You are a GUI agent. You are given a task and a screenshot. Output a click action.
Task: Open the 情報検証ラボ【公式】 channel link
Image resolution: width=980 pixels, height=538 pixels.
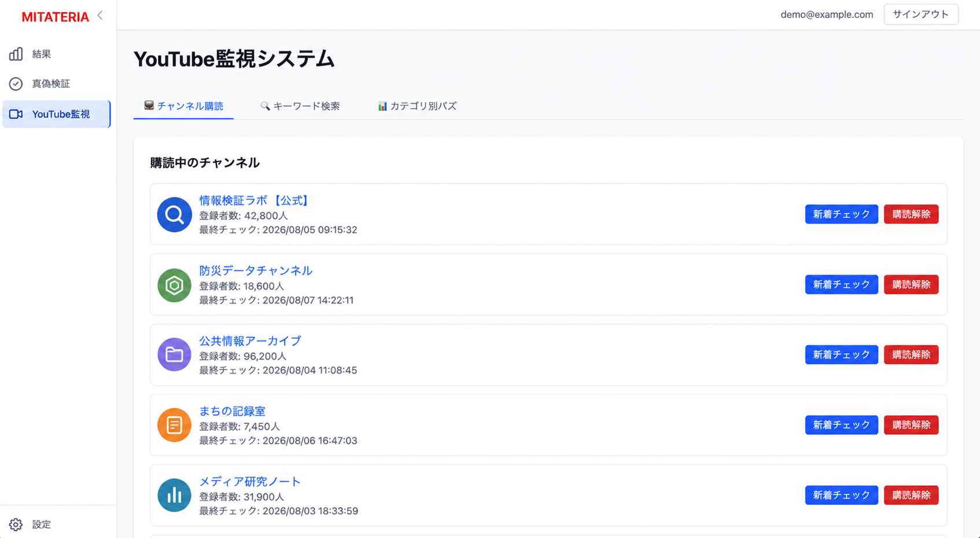click(255, 200)
